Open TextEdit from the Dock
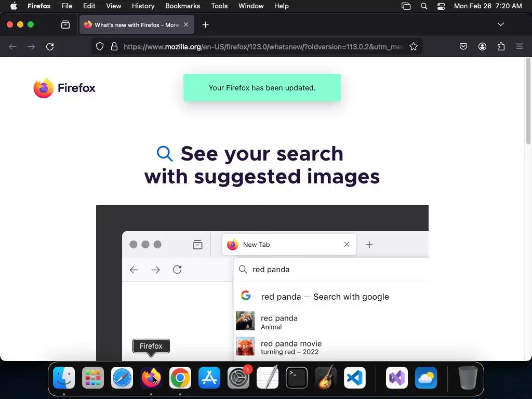Viewport: 532px width, 399px height. 268,378
